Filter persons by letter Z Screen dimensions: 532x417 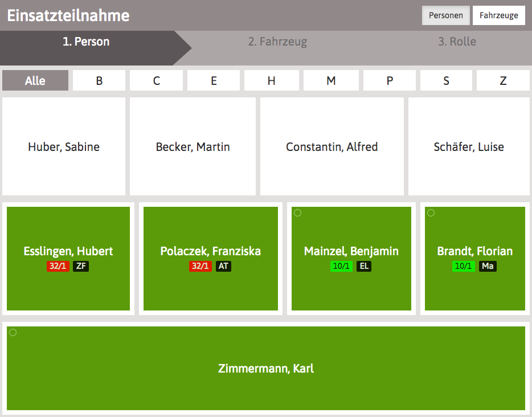tap(503, 81)
